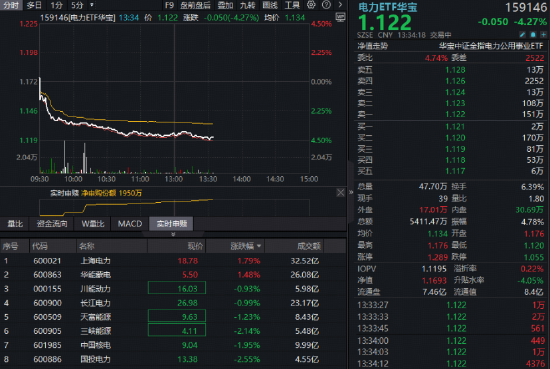Click the 华宝中证全指电力公用事业ETF fund name
The height and width of the screenshot is (369, 550).
tap(491, 46)
